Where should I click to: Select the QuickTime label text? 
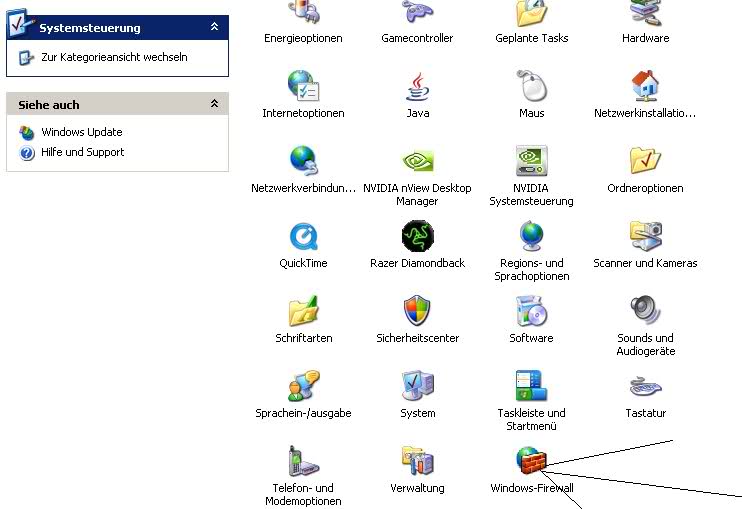tap(303, 263)
